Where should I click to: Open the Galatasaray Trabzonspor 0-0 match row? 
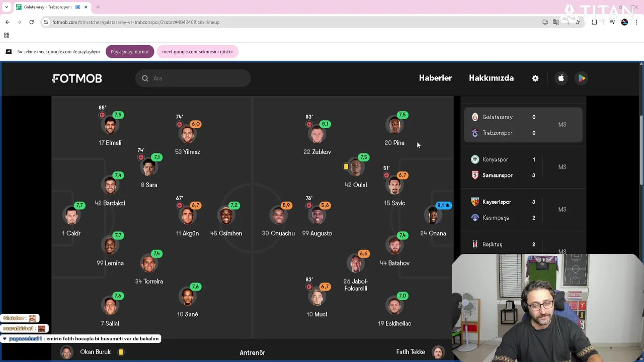click(x=523, y=125)
